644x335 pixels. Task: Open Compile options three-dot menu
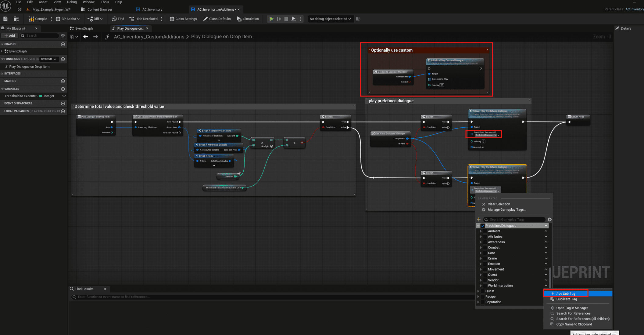pos(51,19)
